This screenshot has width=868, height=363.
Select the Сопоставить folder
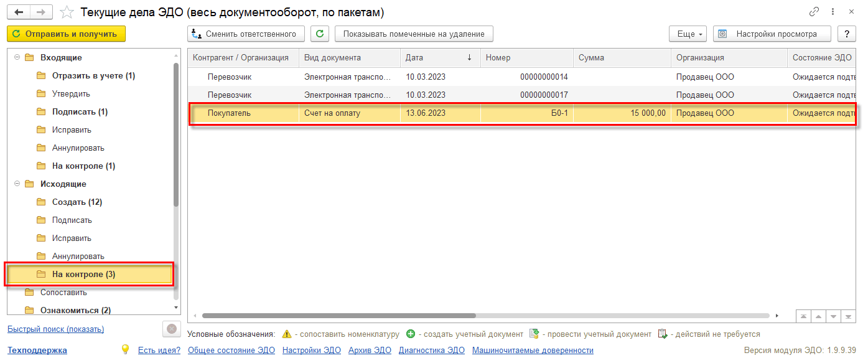[63, 293]
